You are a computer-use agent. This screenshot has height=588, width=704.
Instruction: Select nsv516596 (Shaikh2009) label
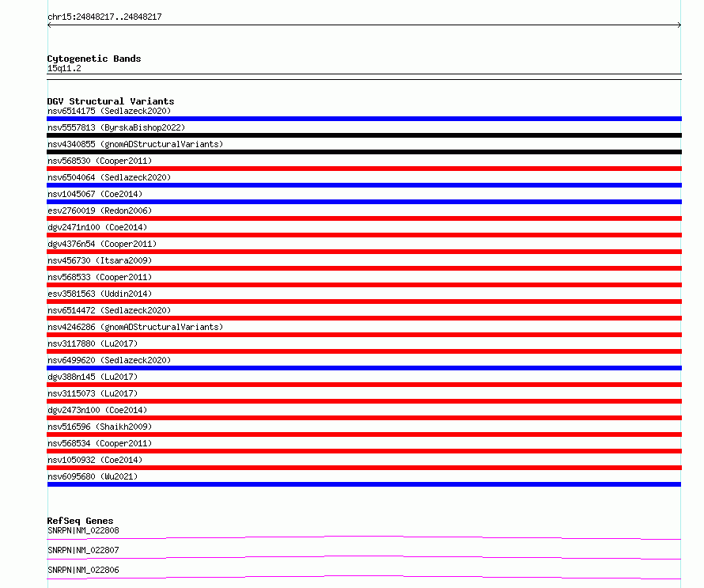click(100, 427)
